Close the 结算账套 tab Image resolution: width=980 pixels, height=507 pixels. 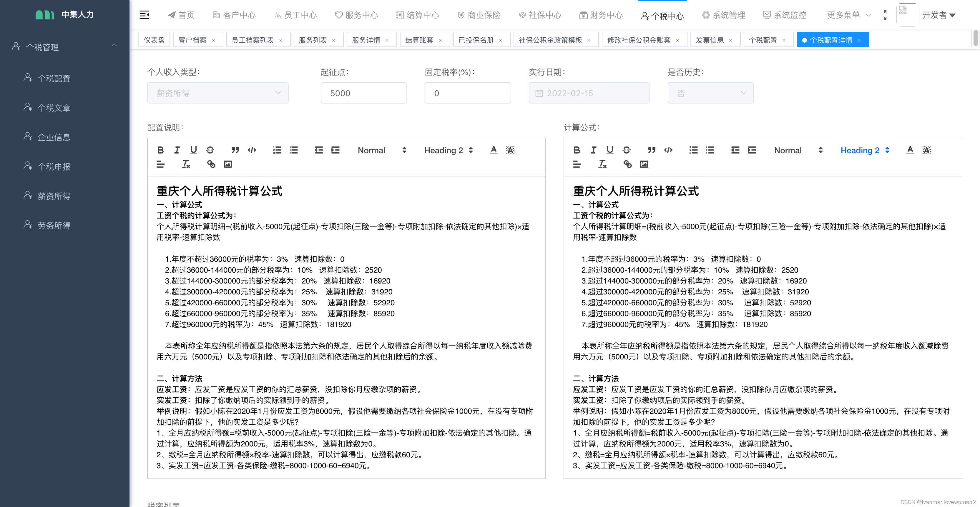coord(440,41)
